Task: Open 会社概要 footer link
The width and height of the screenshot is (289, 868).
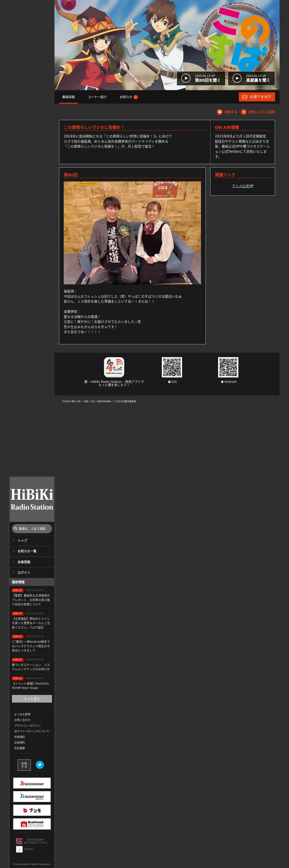Action: pyautogui.click(x=20, y=748)
